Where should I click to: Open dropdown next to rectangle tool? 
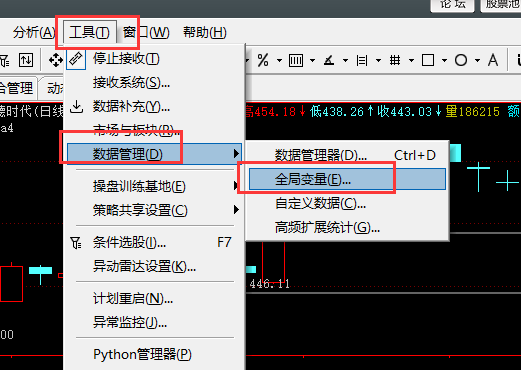click(444, 61)
